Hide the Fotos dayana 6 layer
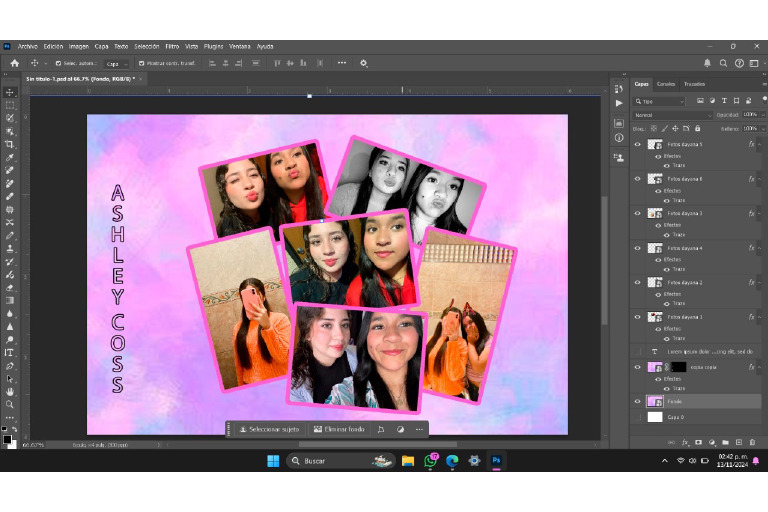 click(637, 179)
